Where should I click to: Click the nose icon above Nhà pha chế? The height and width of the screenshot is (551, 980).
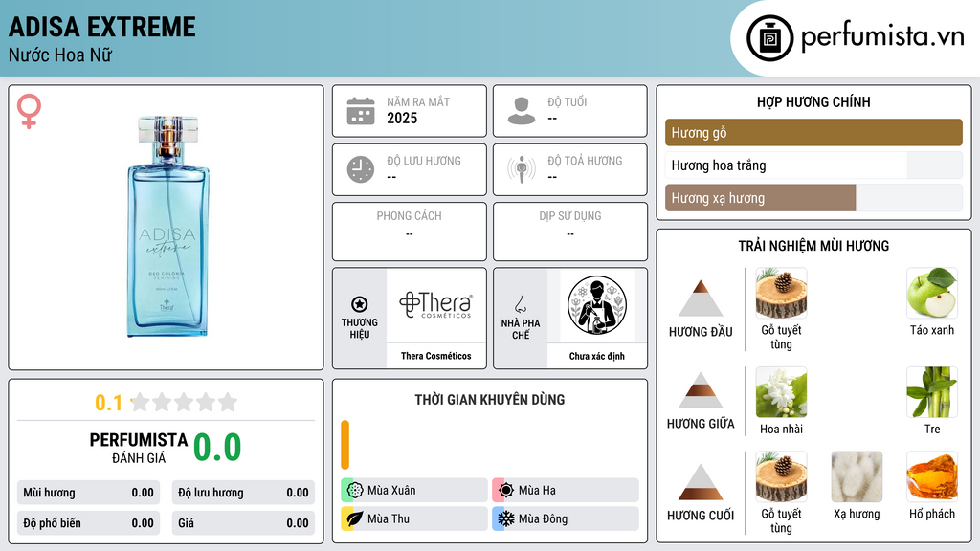pos(520,304)
